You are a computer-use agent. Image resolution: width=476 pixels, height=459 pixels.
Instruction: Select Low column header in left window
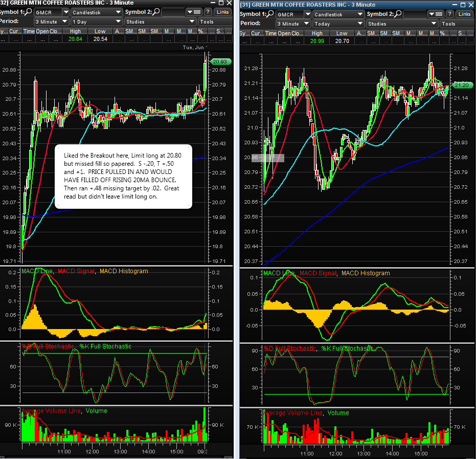click(x=100, y=31)
